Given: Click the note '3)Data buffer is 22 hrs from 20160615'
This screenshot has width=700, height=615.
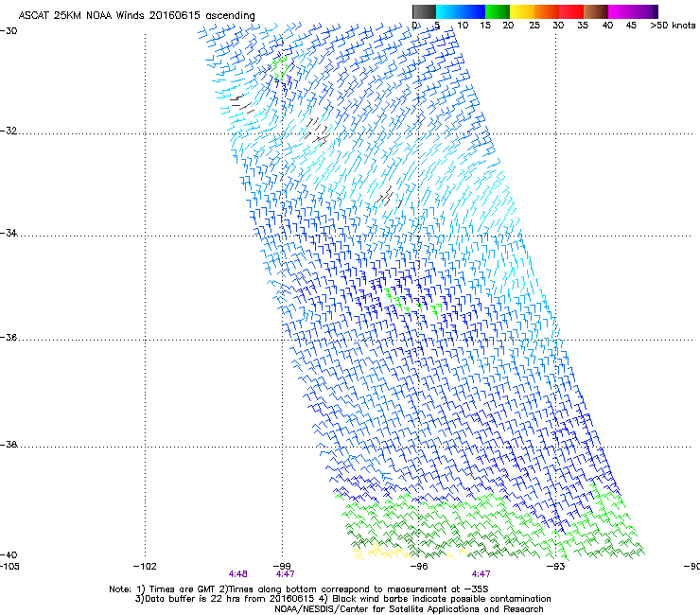Looking at the screenshot, I should (x=225, y=599).
